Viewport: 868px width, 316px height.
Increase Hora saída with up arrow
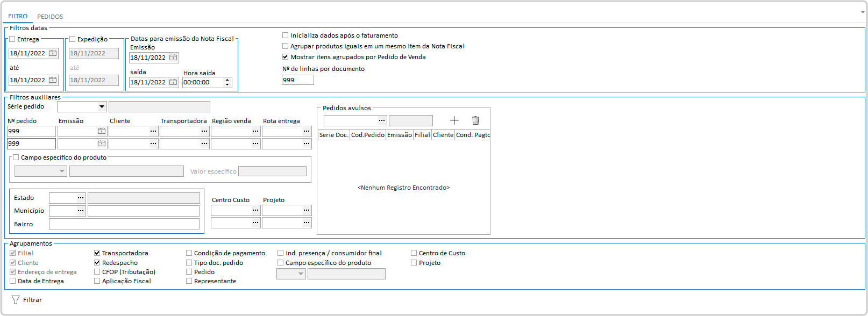(x=227, y=80)
